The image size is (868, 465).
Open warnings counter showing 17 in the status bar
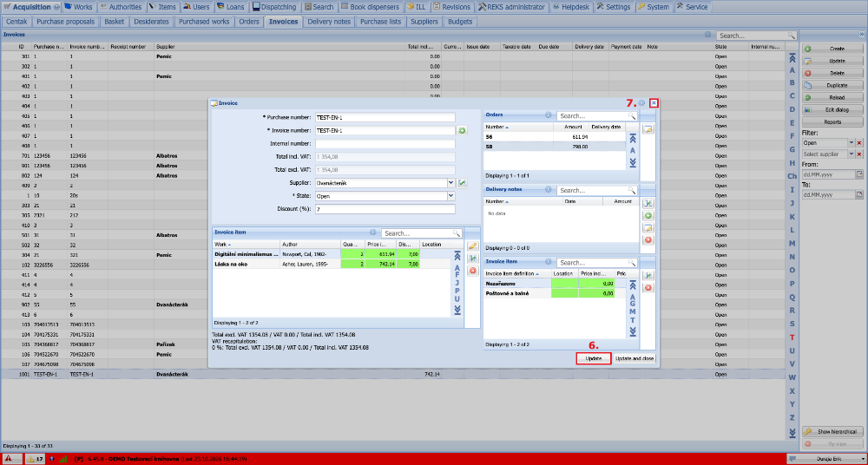(36, 459)
